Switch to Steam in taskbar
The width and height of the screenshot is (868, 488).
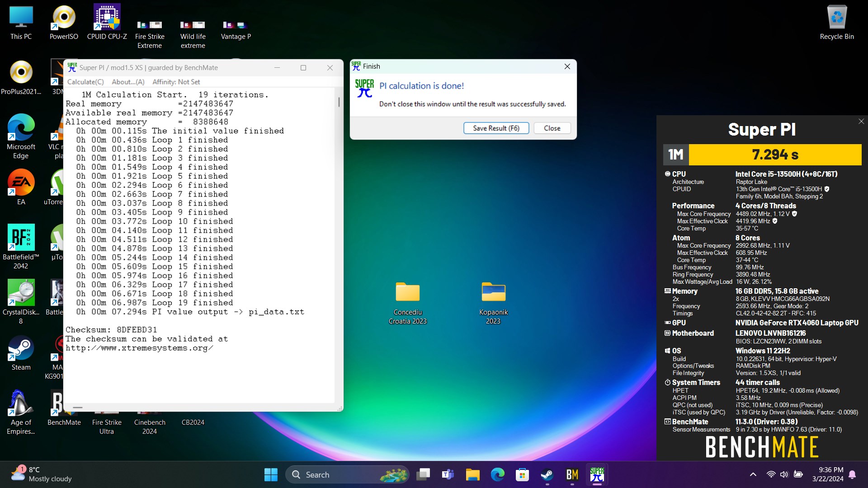547,474
